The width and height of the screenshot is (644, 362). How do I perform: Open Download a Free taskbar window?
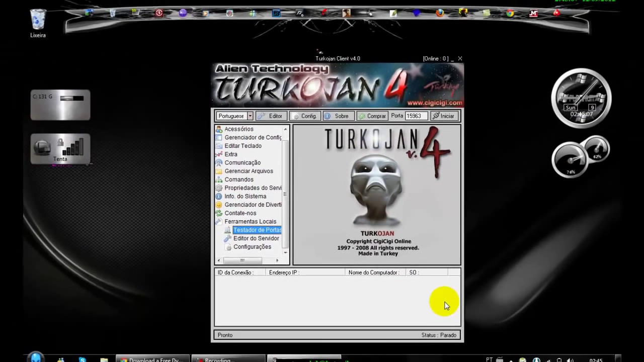tap(153, 359)
